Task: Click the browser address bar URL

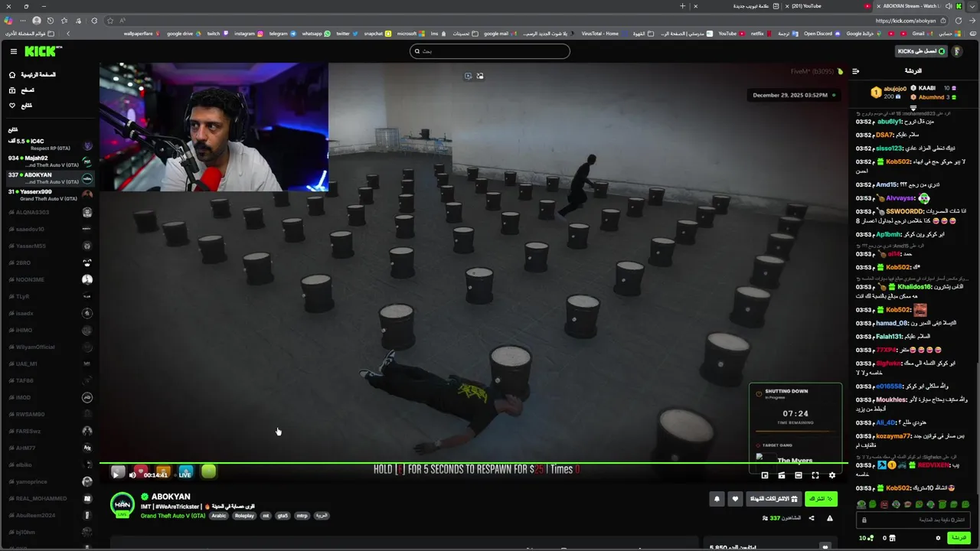Action: (x=906, y=21)
